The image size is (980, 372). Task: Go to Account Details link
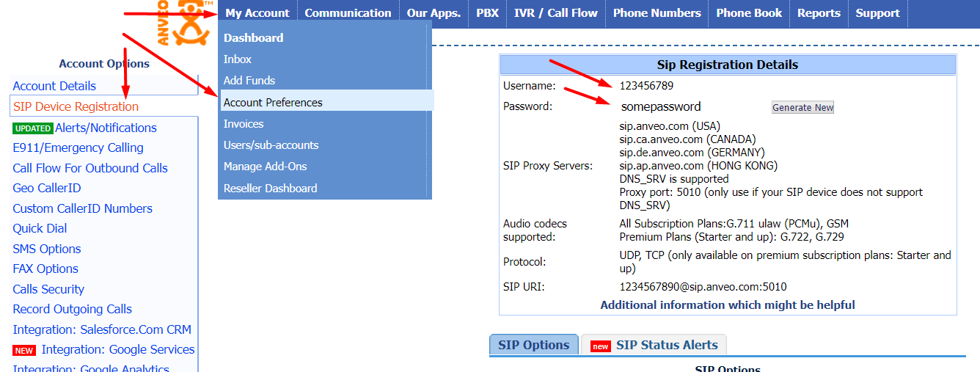(x=54, y=87)
